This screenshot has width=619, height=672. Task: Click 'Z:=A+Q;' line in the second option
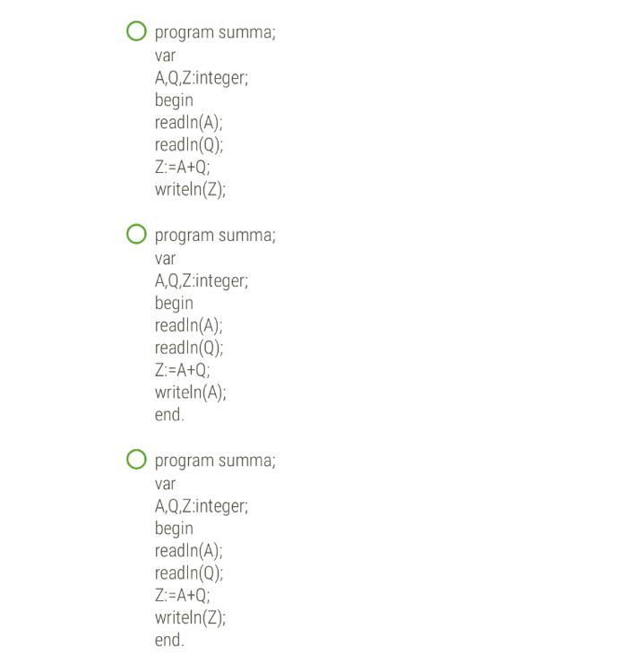pos(183,370)
